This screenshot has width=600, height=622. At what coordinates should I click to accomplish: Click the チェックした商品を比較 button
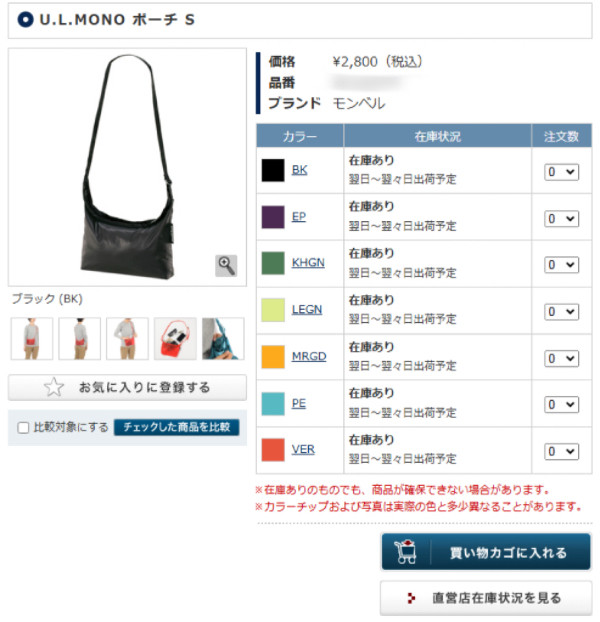click(x=176, y=427)
